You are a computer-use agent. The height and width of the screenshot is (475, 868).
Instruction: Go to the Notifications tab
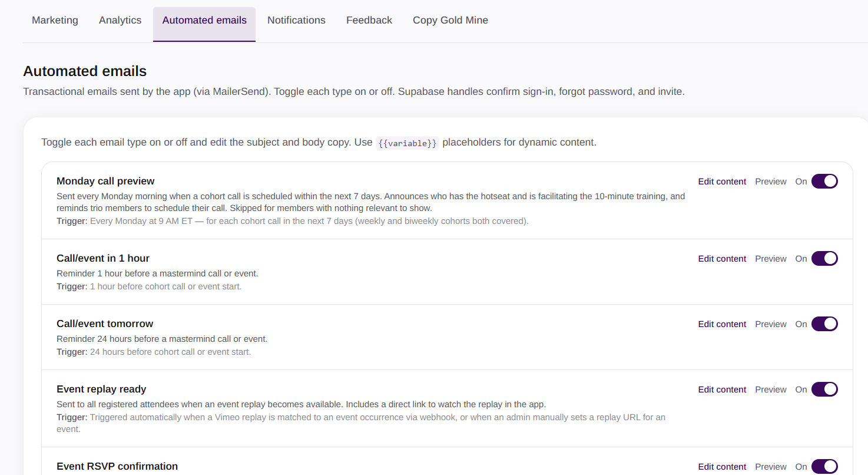(x=296, y=21)
